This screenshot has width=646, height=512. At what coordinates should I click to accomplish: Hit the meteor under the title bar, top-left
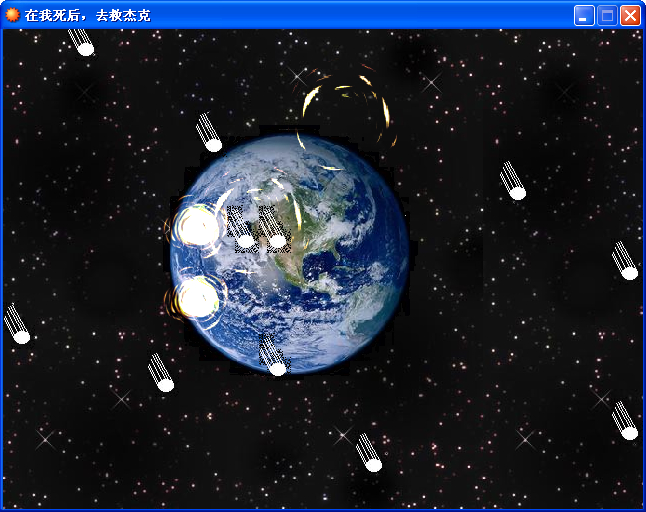point(81,42)
